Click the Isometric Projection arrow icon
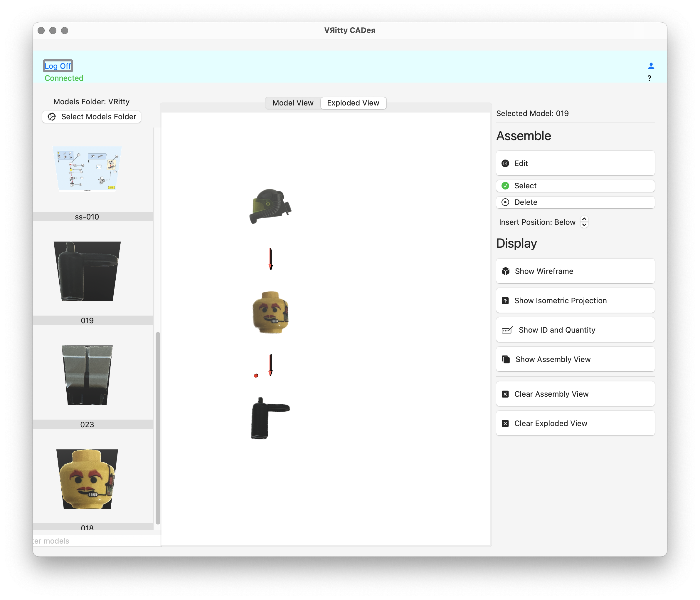This screenshot has height=600, width=700. pos(505,301)
